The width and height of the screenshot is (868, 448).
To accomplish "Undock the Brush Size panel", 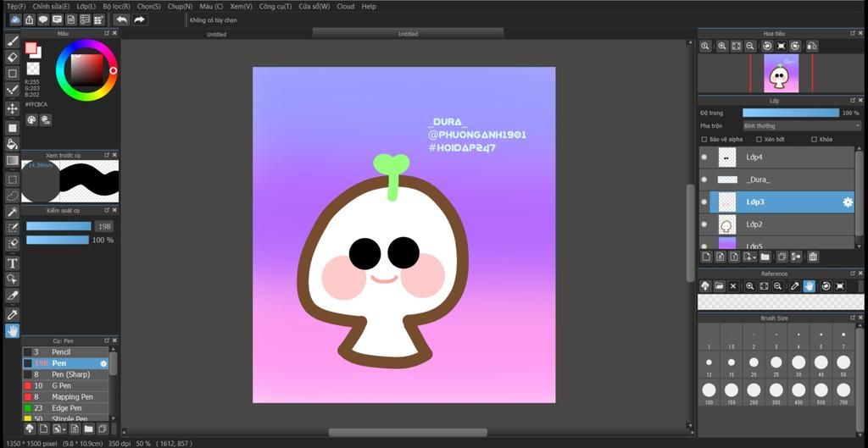I will coord(852,318).
